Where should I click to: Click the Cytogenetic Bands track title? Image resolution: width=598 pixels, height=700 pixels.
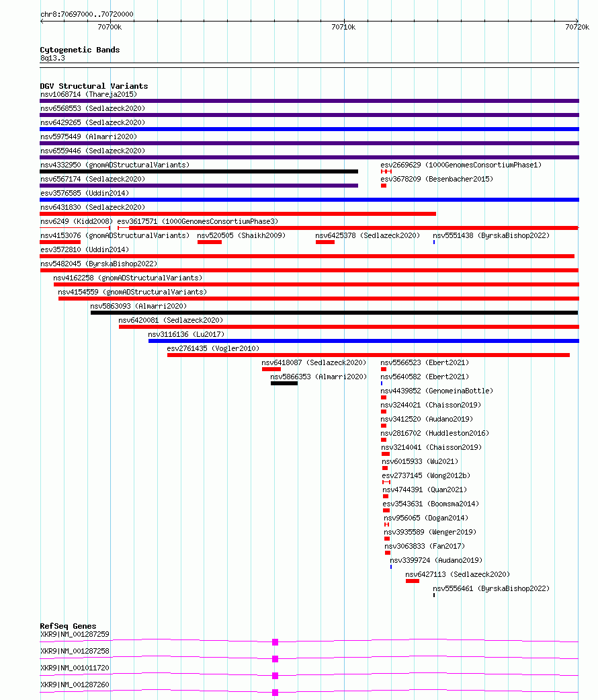coord(80,50)
